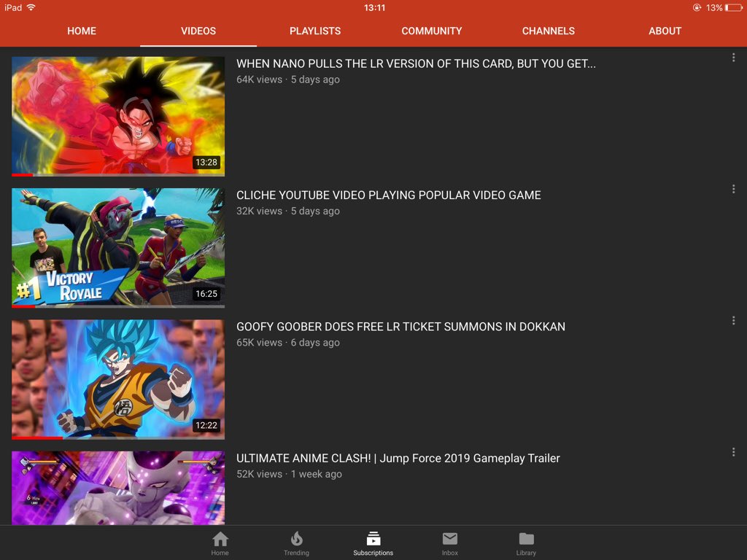747x560 pixels.
Task: Switch to the CHANNELS tab
Action: click(549, 31)
